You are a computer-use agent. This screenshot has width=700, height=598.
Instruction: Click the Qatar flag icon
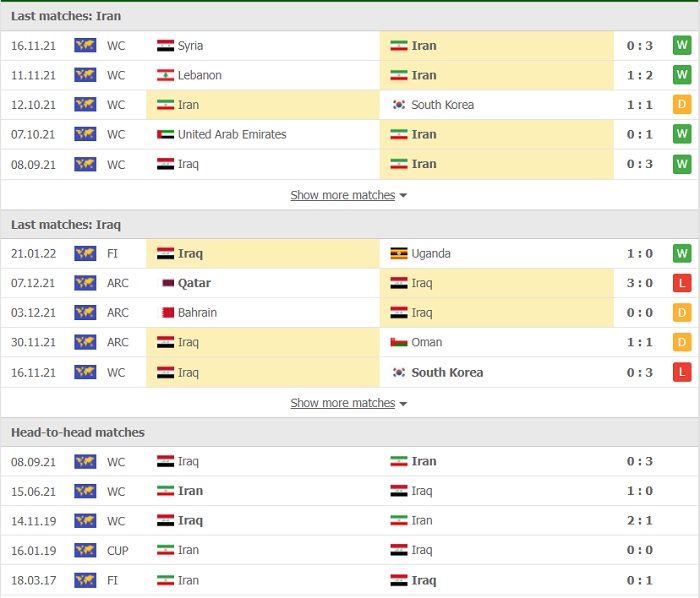pyautogui.click(x=167, y=283)
